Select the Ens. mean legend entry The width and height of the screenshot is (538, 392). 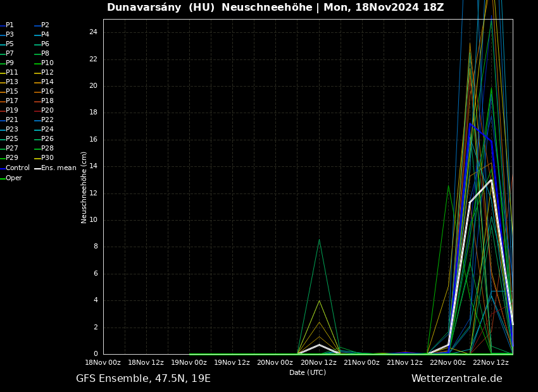[58, 168]
